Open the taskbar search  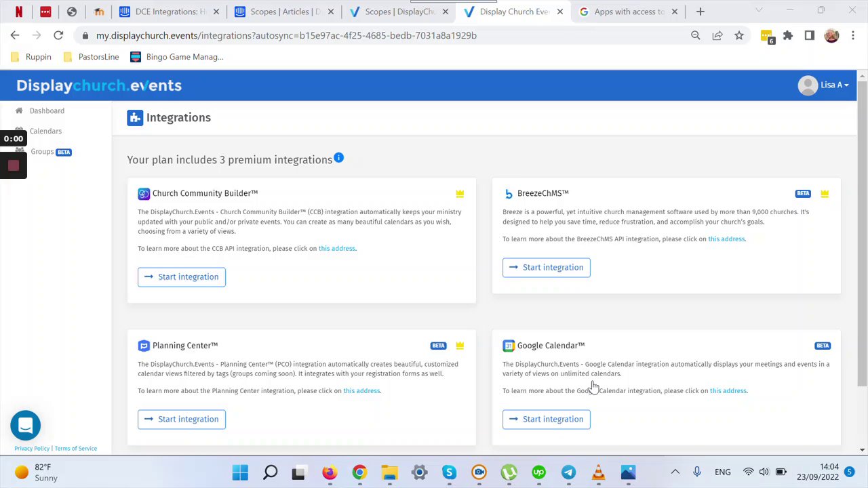pos(270,472)
